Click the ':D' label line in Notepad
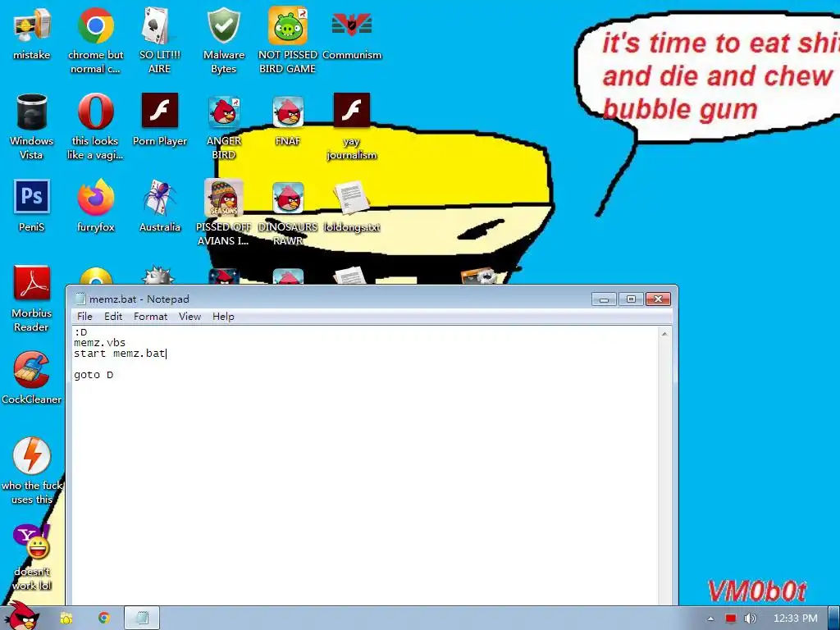The image size is (840, 630). coord(80,332)
